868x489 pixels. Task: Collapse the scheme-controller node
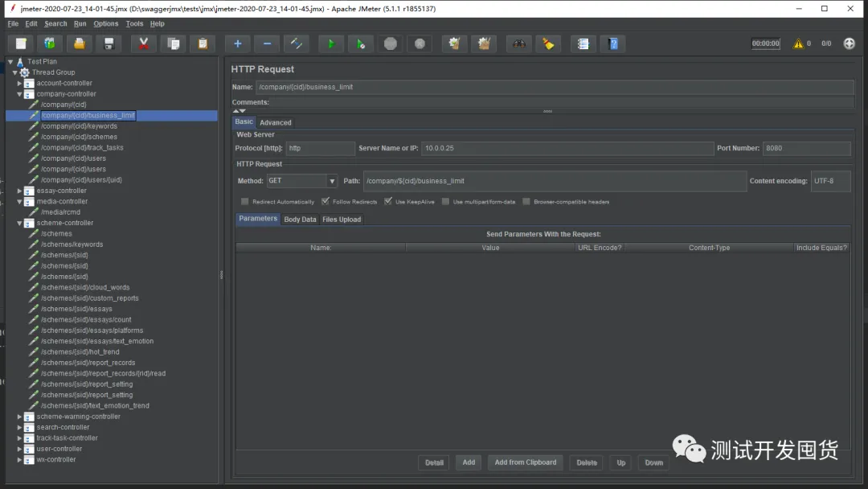tap(19, 223)
